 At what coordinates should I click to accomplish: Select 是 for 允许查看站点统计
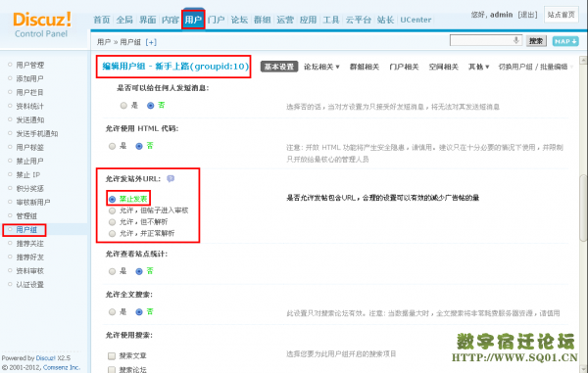coord(112,271)
